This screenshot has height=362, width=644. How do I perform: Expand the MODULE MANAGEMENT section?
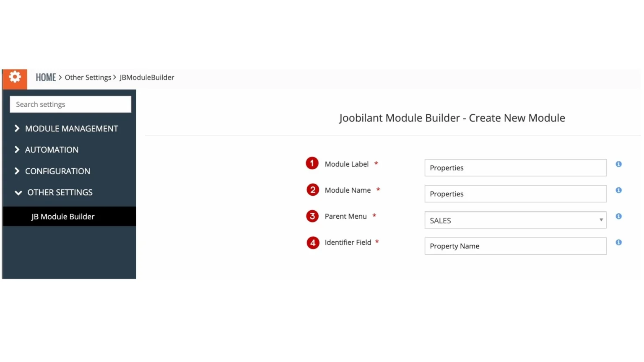(71, 129)
